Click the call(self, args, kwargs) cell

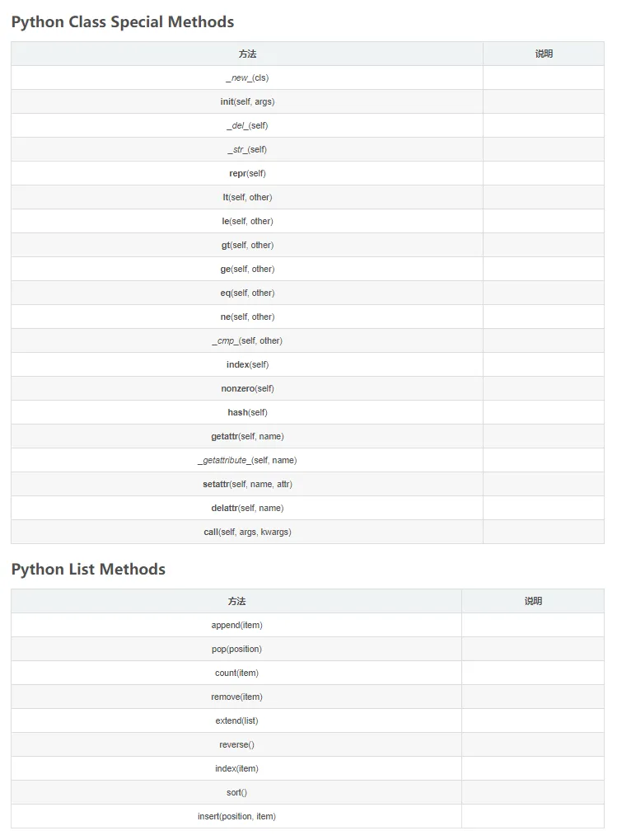[247, 532]
